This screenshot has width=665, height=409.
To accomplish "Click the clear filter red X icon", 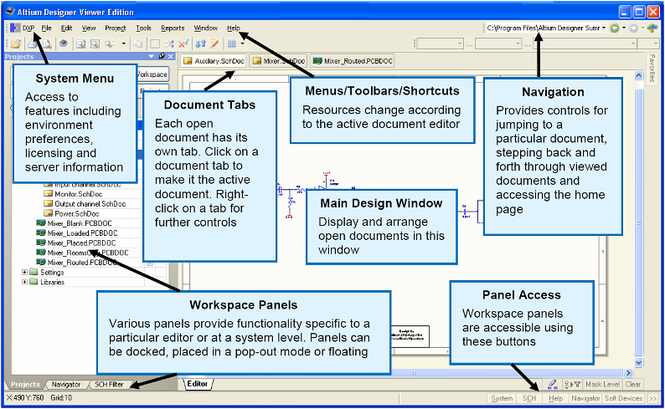I will click(x=184, y=43).
